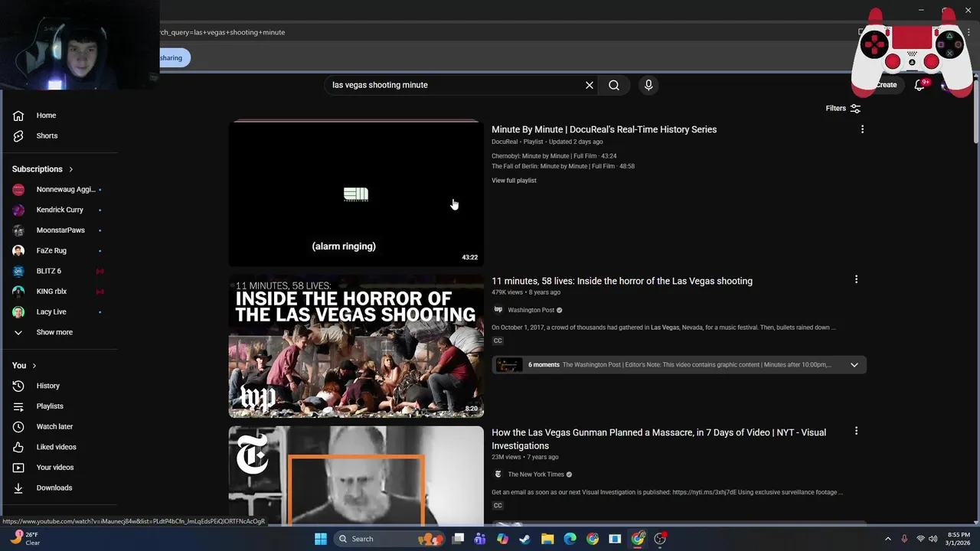Open The New York Times channel name
The height and width of the screenshot is (551, 980).
pyautogui.click(x=535, y=474)
